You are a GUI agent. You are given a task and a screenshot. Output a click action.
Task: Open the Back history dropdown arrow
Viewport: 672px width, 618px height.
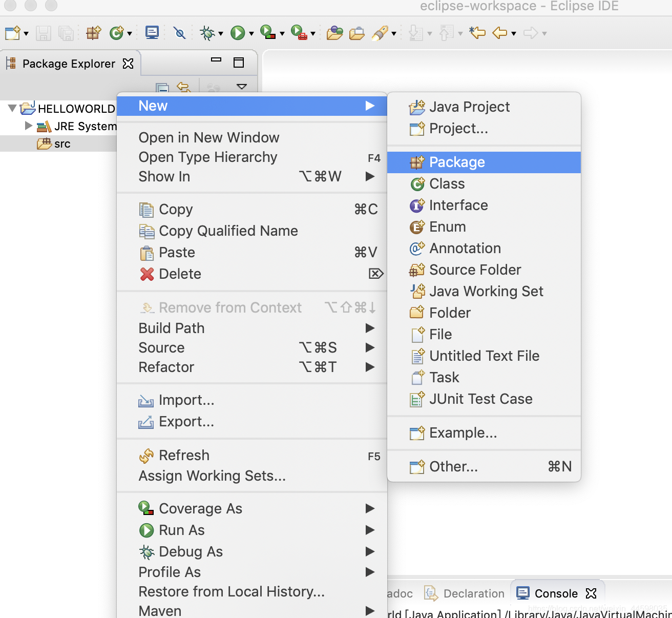click(514, 34)
